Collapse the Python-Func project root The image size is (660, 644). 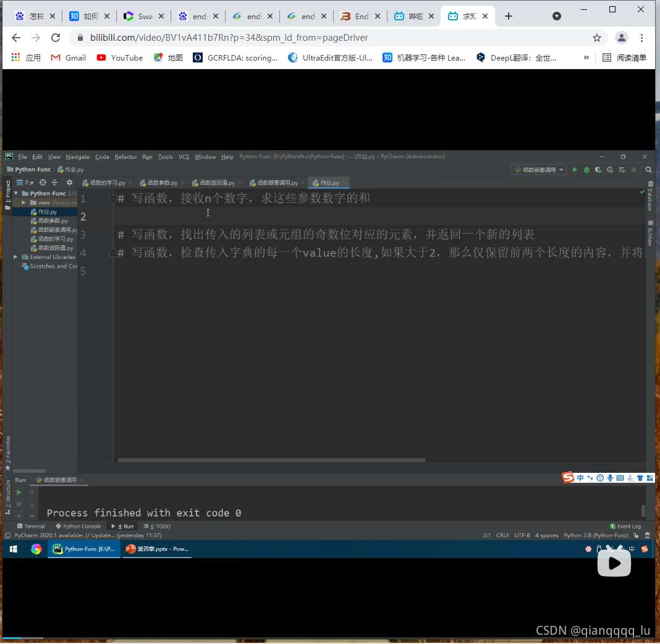pos(15,193)
